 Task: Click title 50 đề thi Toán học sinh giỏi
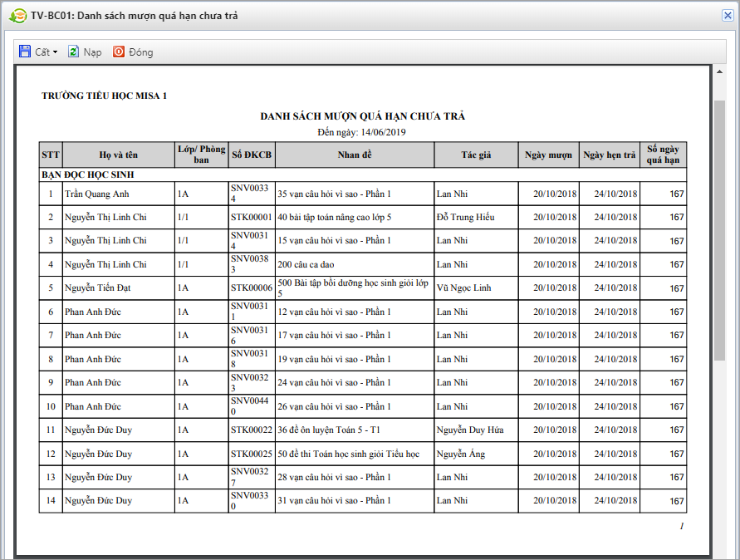coord(348,454)
